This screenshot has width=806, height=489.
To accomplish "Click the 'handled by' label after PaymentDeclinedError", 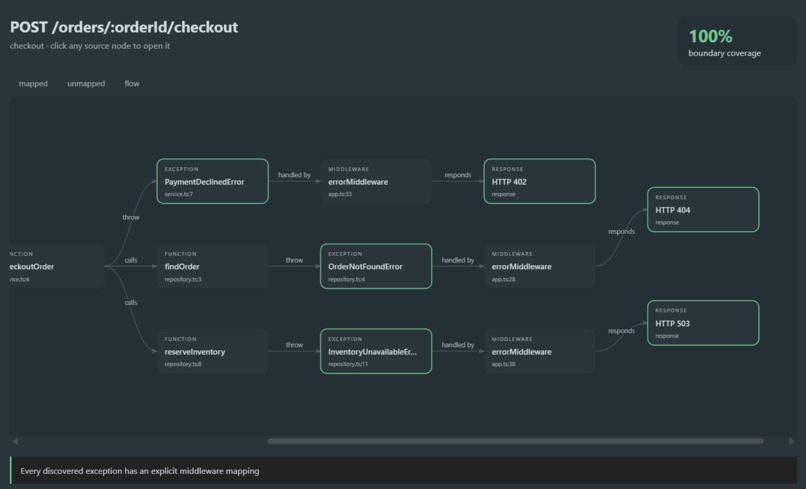I will [294, 175].
